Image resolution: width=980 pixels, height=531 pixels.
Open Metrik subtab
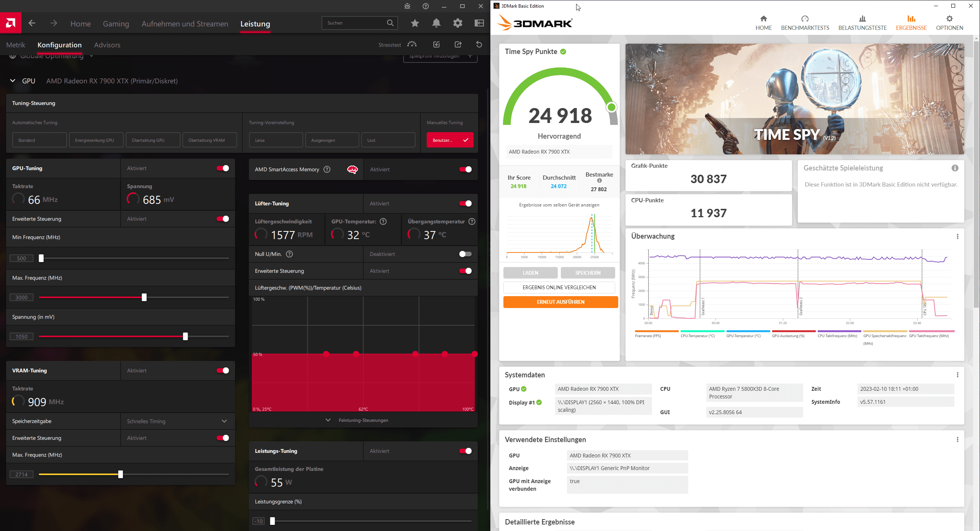(x=16, y=45)
